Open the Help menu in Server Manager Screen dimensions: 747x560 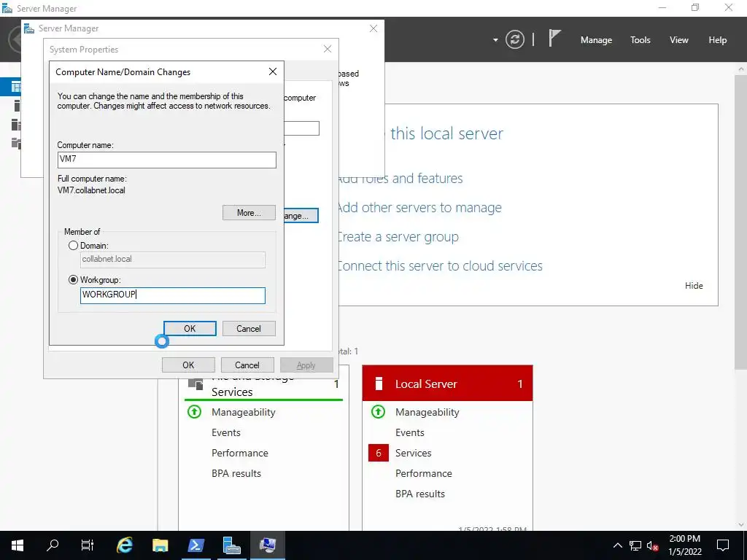point(717,40)
